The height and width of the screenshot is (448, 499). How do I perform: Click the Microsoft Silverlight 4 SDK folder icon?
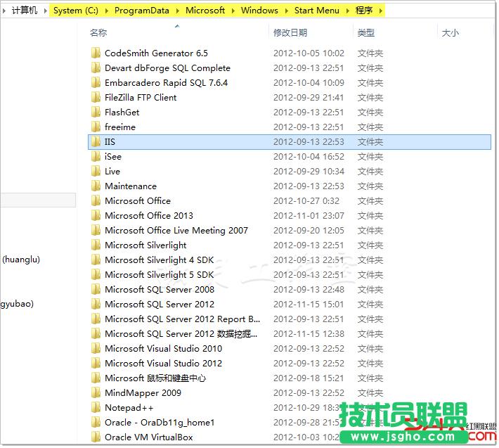96,260
